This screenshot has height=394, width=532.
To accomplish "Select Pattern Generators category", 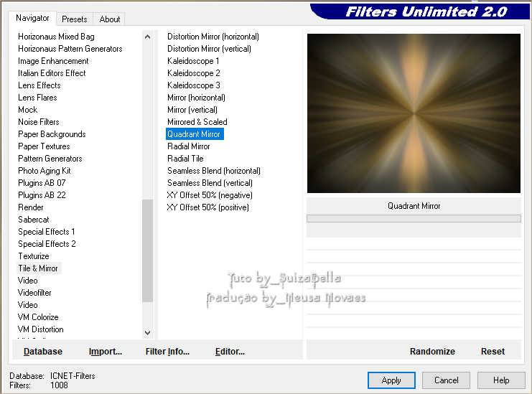I will pos(50,159).
